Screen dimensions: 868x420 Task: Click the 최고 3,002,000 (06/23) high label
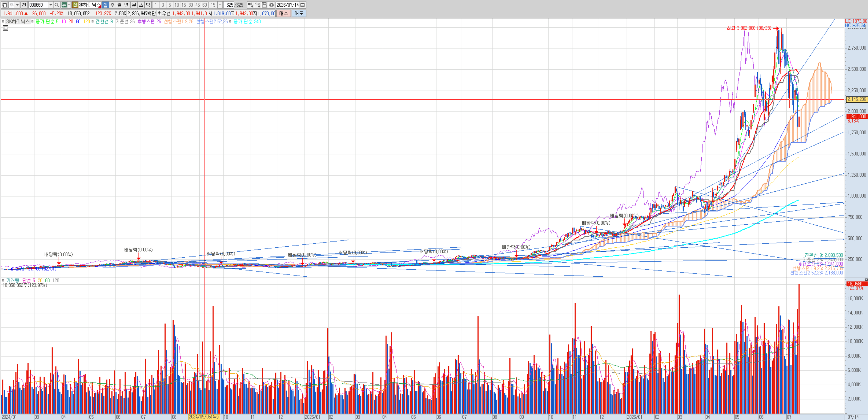click(x=749, y=28)
